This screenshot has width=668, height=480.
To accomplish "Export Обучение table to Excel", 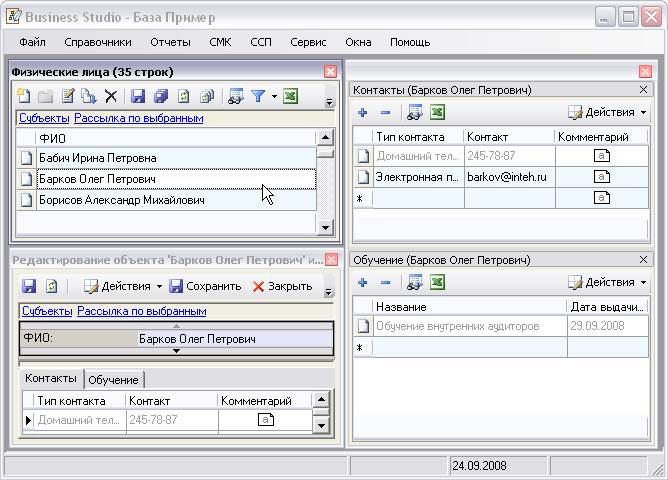I will (x=438, y=282).
